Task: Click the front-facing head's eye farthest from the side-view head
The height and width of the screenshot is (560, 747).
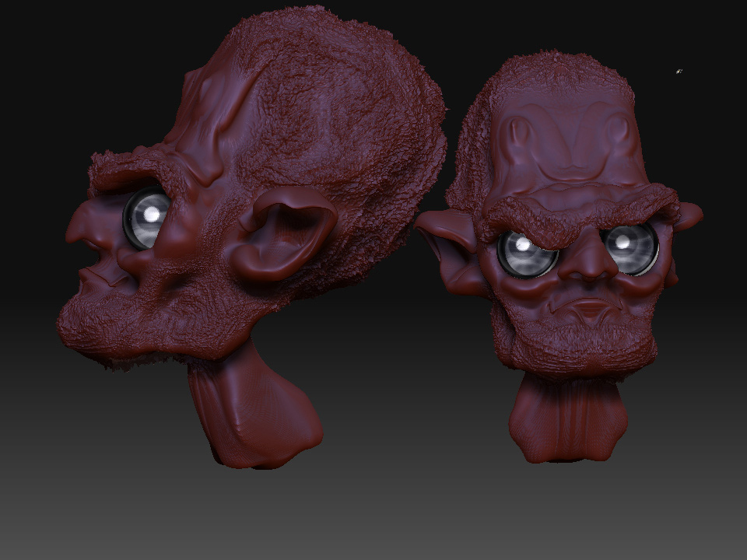Action: 630,249
